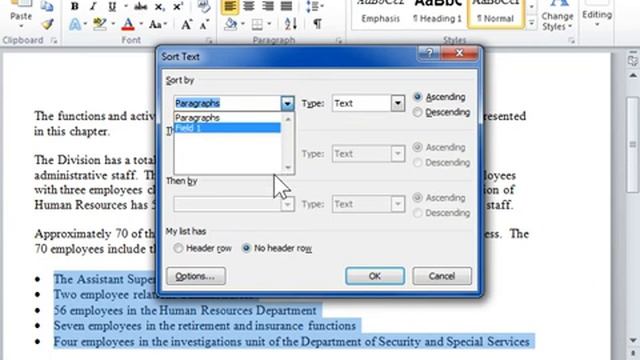The height and width of the screenshot is (360, 640).
Task: Click the Borders icon
Action: [x=257, y=24]
